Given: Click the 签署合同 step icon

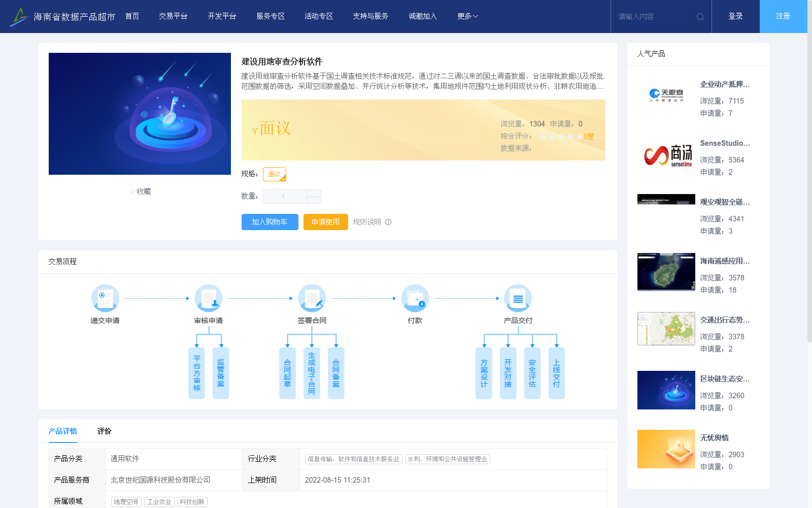Looking at the screenshot, I should 312,298.
